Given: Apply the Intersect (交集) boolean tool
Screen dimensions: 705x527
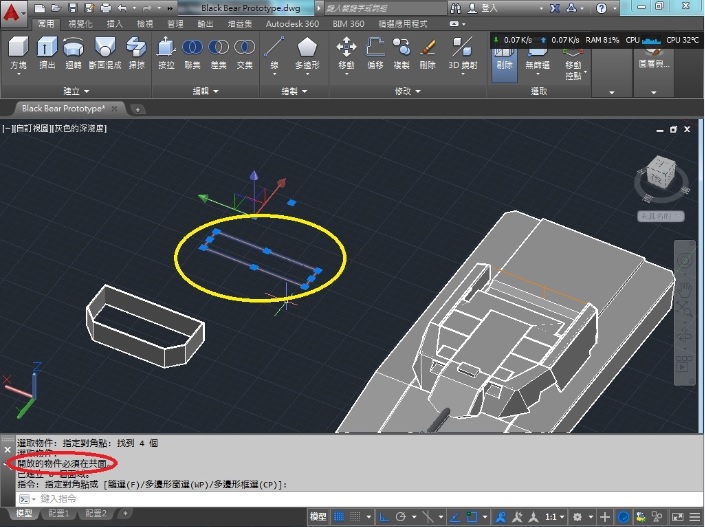Looking at the screenshot, I should point(245,54).
